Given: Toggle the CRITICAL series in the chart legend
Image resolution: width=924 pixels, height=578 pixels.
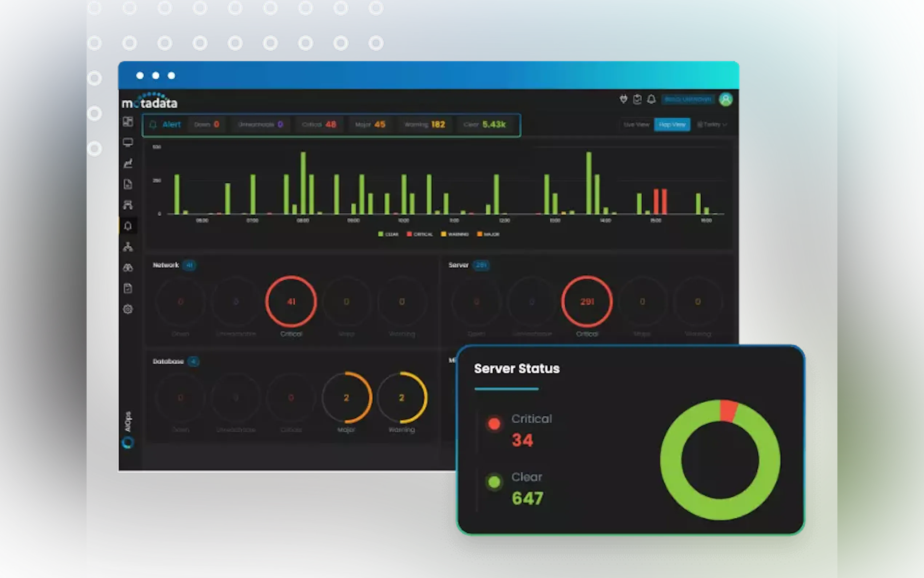Looking at the screenshot, I should tap(419, 234).
